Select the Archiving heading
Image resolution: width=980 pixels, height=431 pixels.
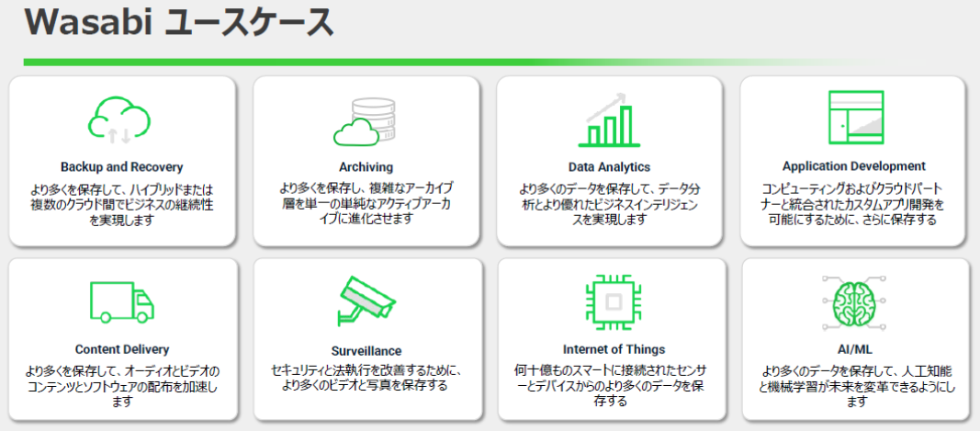pyautogui.click(x=366, y=167)
